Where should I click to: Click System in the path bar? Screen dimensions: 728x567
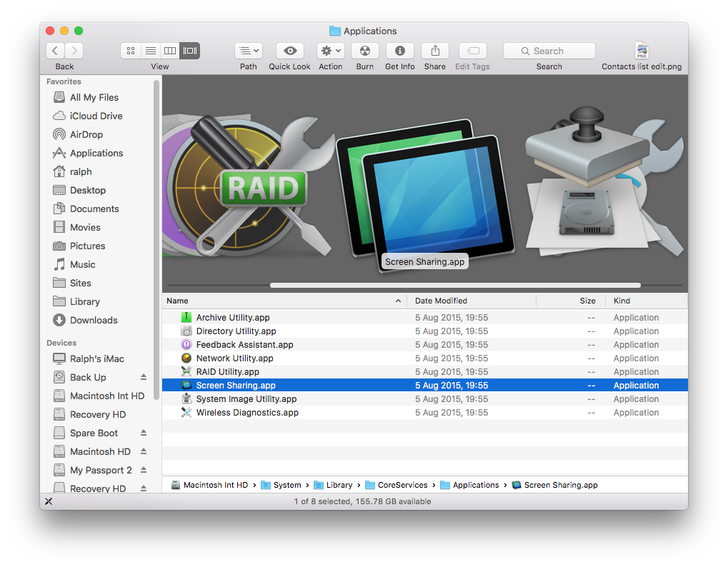(286, 485)
